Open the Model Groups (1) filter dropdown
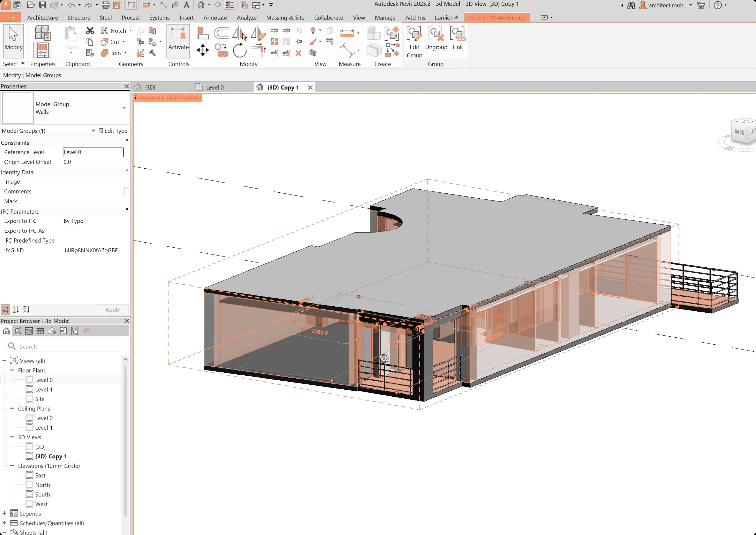756x535 pixels. pyautogui.click(x=93, y=131)
